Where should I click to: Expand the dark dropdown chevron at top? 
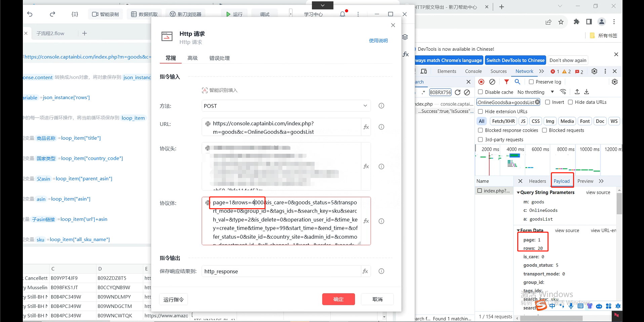[323, 5]
